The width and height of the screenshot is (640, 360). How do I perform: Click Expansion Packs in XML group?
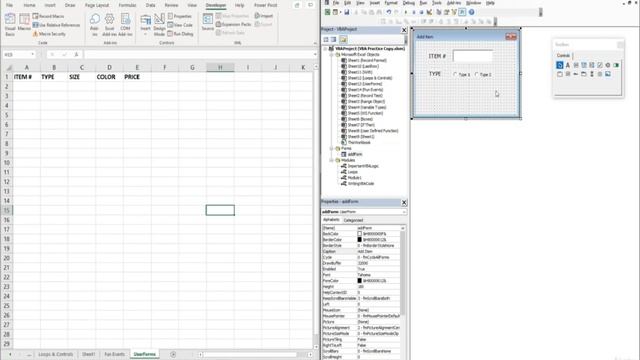[x=233, y=24]
